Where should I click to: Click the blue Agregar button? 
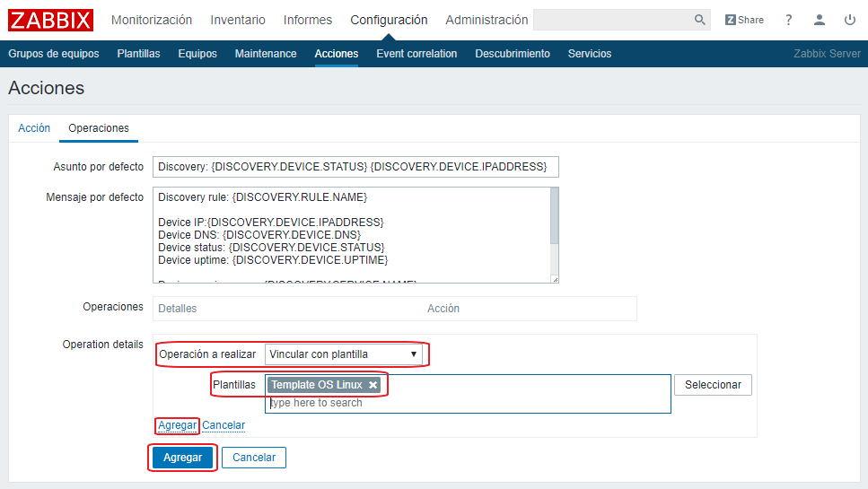tap(183, 458)
